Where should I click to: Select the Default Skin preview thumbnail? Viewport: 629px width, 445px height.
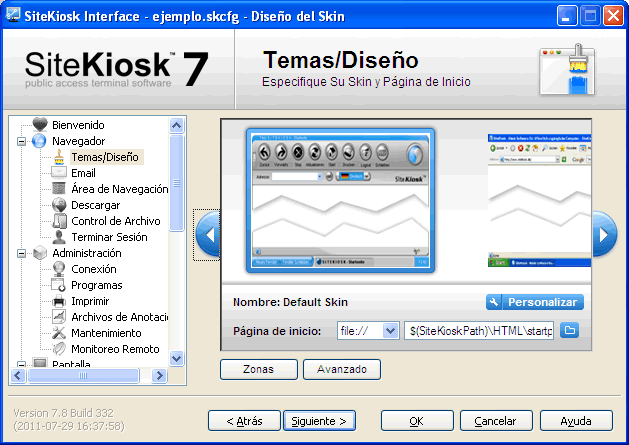click(x=341, y=200)
